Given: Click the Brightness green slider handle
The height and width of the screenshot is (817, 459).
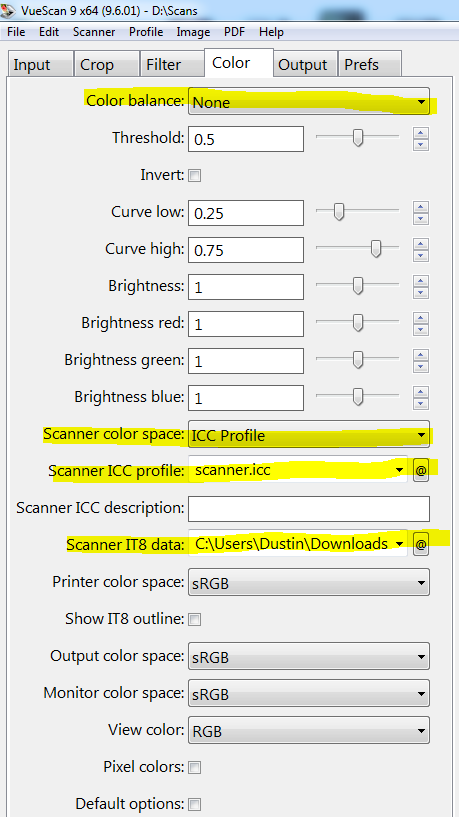Looking at the screenshot, I should (358, 360).
